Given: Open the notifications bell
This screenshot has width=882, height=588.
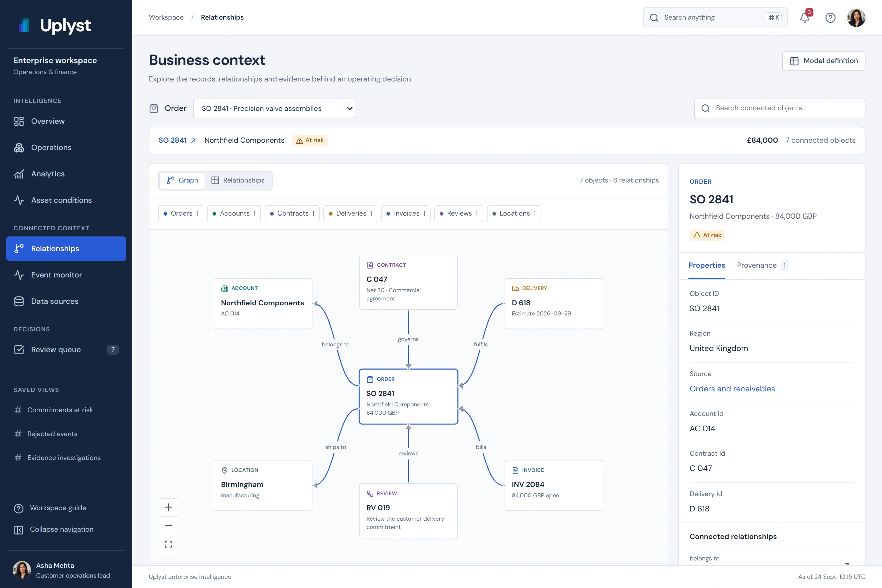Looking at the screenshot, I should [805, 18].
